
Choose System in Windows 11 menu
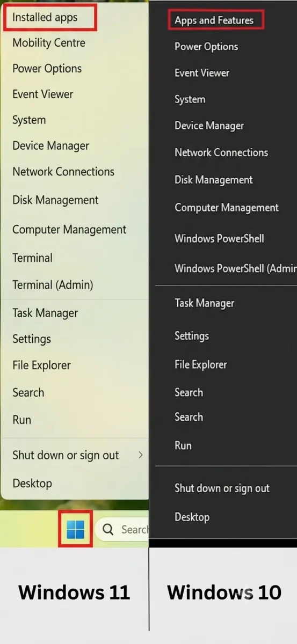tap(29, 120)
